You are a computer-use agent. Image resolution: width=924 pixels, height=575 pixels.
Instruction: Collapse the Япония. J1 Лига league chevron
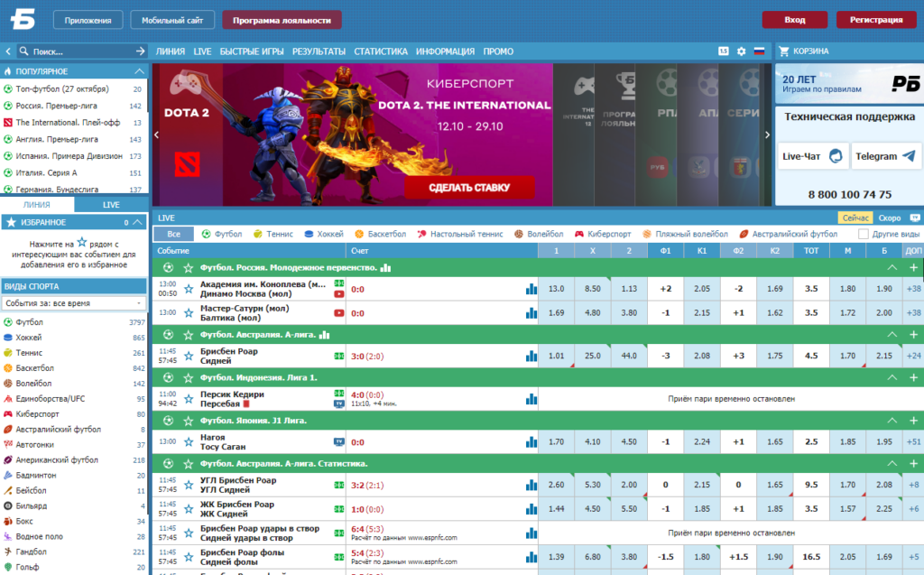892,421
